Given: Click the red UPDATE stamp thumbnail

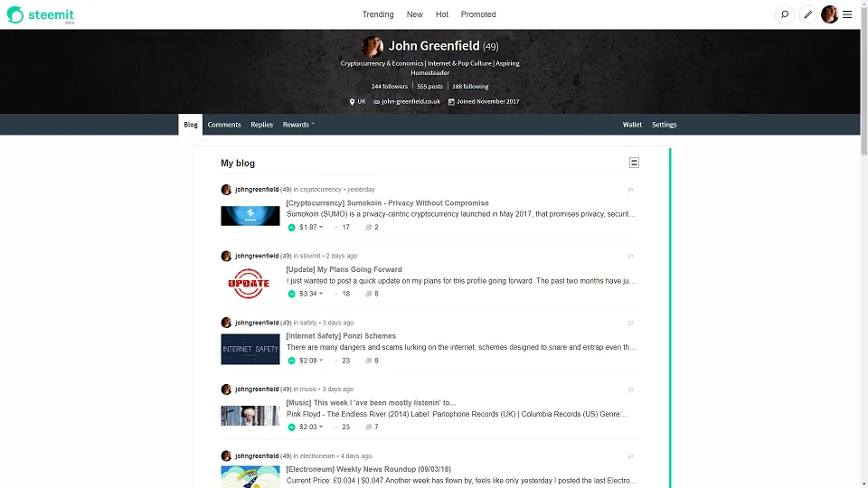Looking at the screenshot, I should (x=250, y=283).
